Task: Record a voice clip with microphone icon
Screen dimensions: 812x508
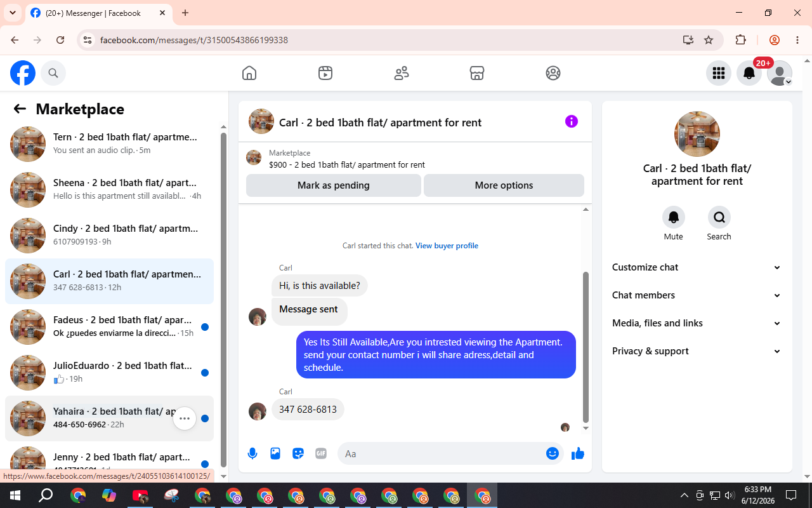Action: (x=252, y=453)
